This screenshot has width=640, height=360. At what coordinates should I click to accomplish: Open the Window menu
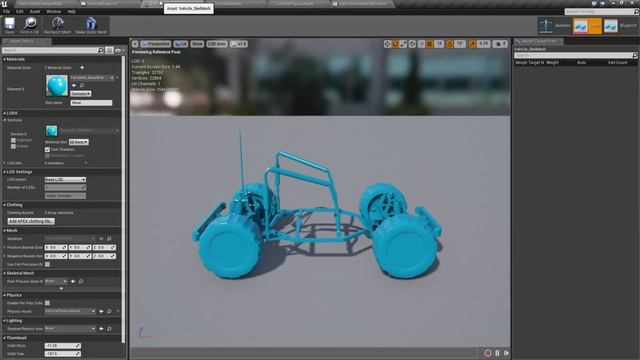coord(53,11)
